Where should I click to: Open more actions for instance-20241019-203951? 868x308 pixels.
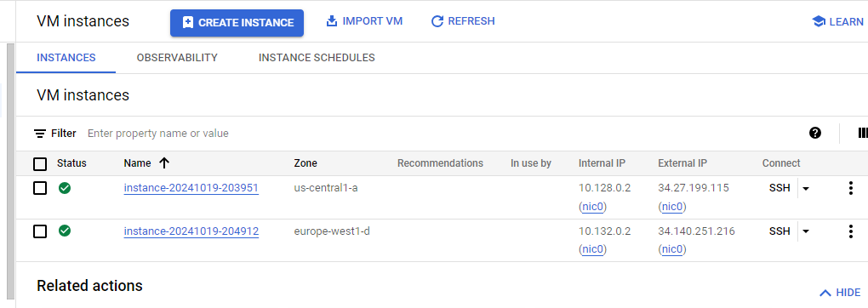pyautogui.click(x=851, y=188)
